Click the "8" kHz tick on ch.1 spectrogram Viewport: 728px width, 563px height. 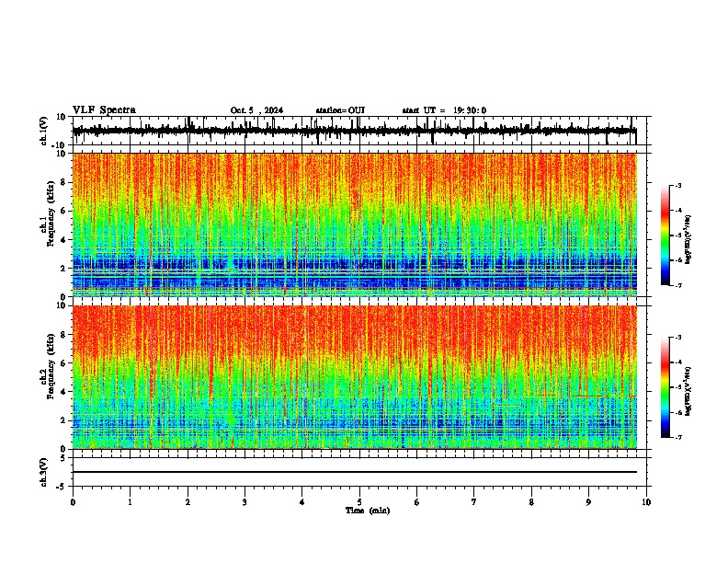[x=64, y=182]
